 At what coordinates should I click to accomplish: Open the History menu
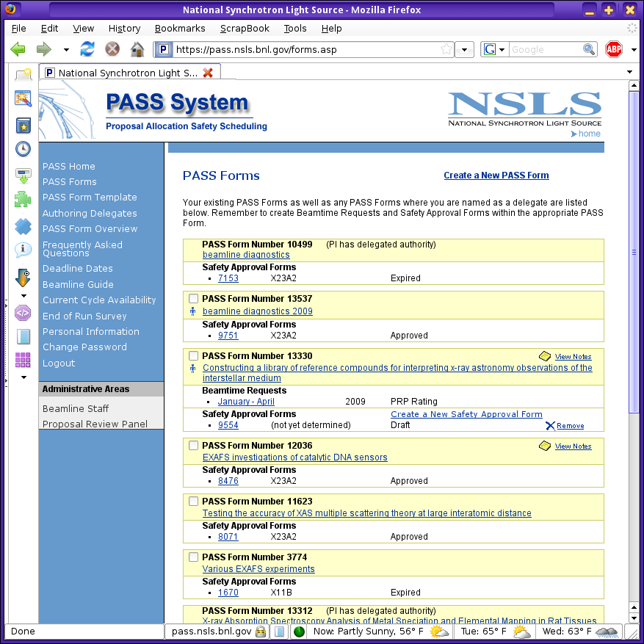[124, 29]
